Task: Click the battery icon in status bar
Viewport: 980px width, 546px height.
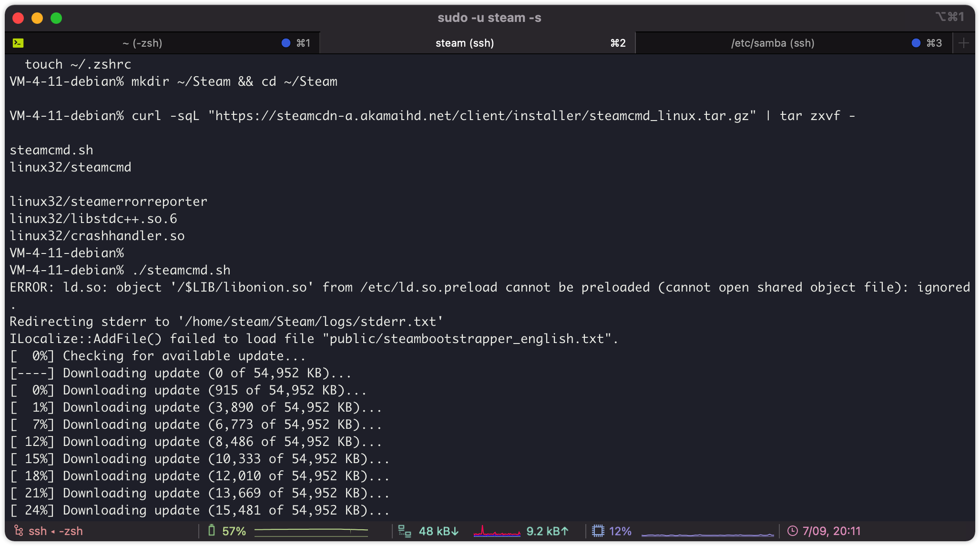Action: pyautogui.click(x=212, y=531)
